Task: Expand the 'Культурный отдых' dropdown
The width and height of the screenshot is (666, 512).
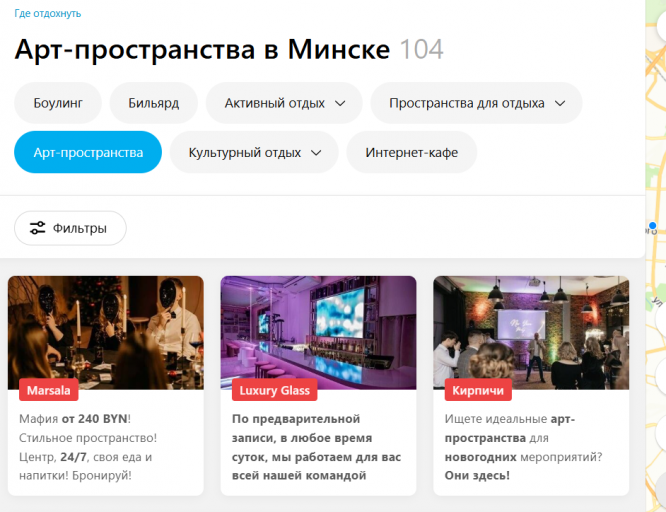Action: point(254,152)
